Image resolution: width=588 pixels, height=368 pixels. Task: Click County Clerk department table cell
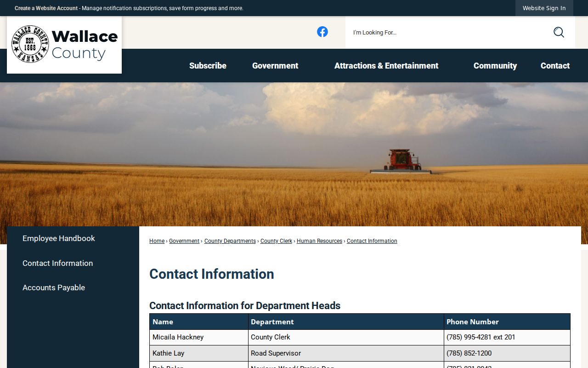(346, 337)
